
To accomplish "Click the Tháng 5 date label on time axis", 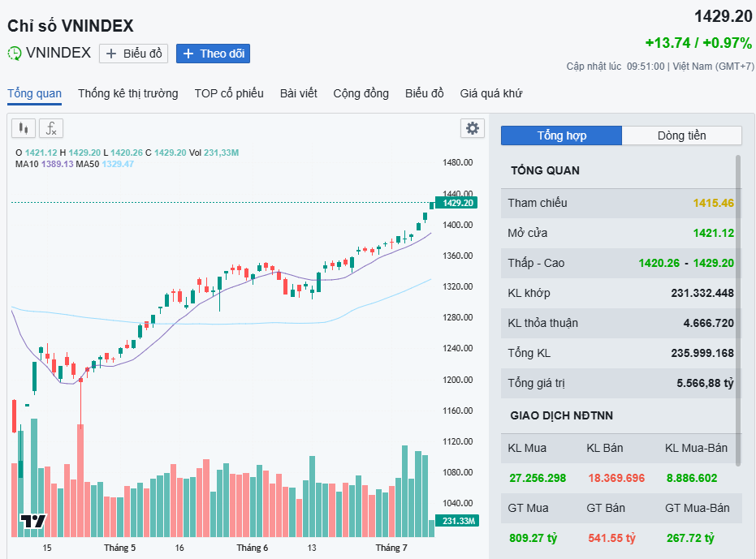I will 119,548.
